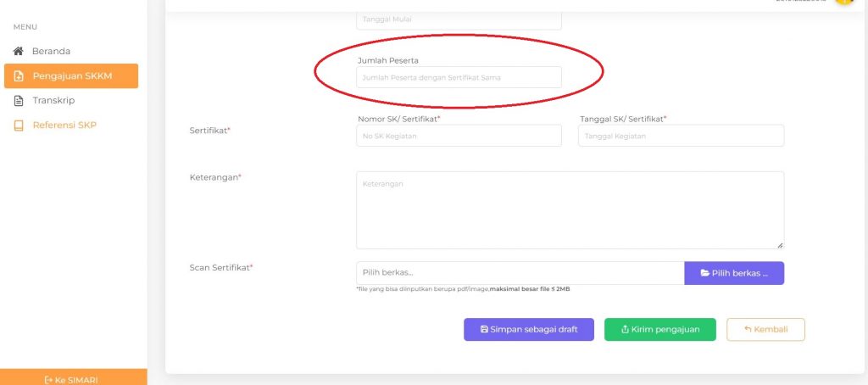Click the back arrow icon on Kembali
This screenshot has height=385, width=868.
click(748, 329)
